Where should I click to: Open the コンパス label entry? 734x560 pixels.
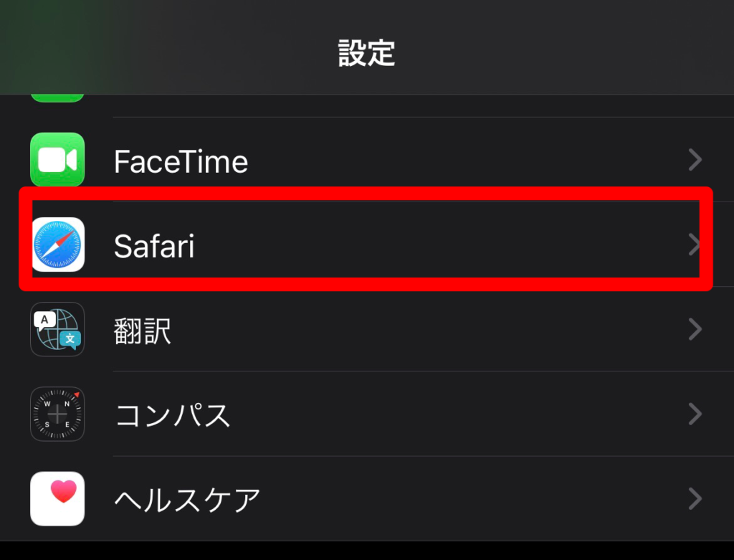coord(173,415)
